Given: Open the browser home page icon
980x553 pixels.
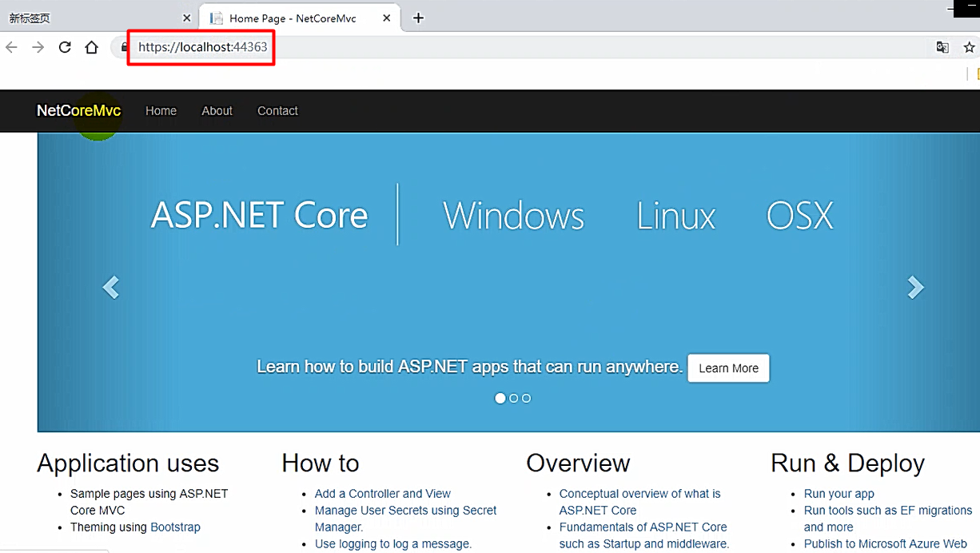Looking at the screenshot, I should click(92, 47).
